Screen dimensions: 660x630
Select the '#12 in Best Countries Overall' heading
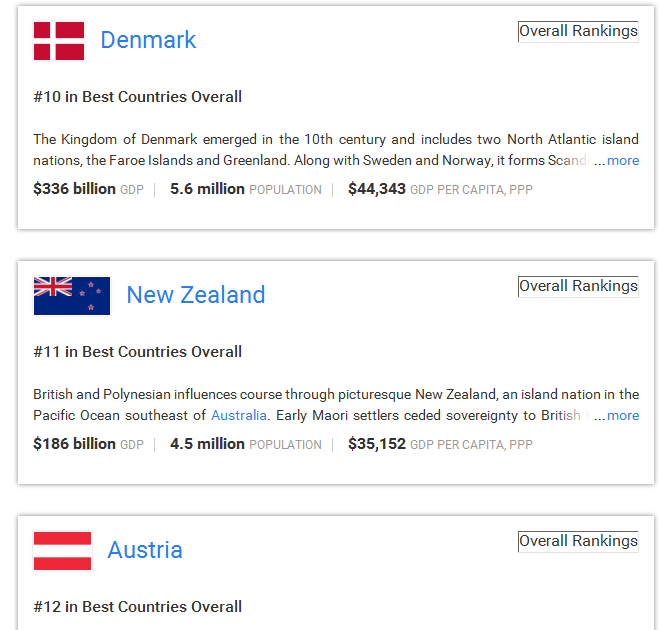point(138,607)
